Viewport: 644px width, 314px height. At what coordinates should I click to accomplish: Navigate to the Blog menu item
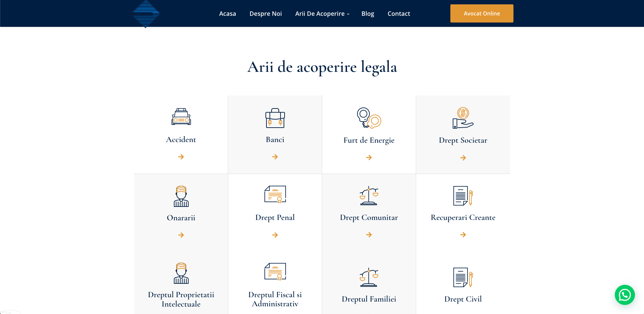pos(368,13)
